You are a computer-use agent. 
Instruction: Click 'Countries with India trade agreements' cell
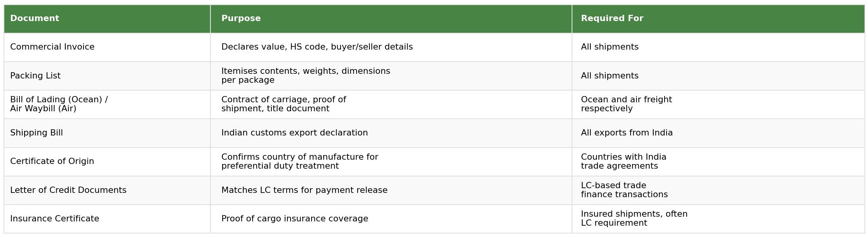(x=718, y=162)
